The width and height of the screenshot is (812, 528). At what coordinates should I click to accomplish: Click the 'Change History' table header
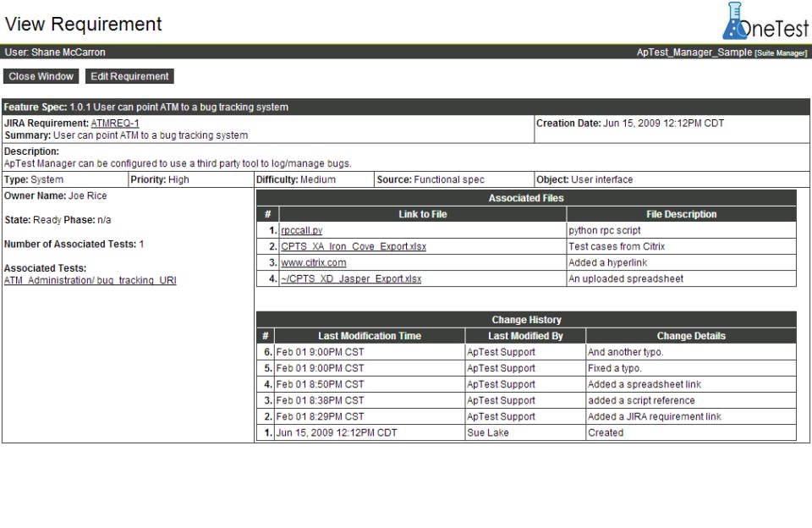[x=526, y=320]
